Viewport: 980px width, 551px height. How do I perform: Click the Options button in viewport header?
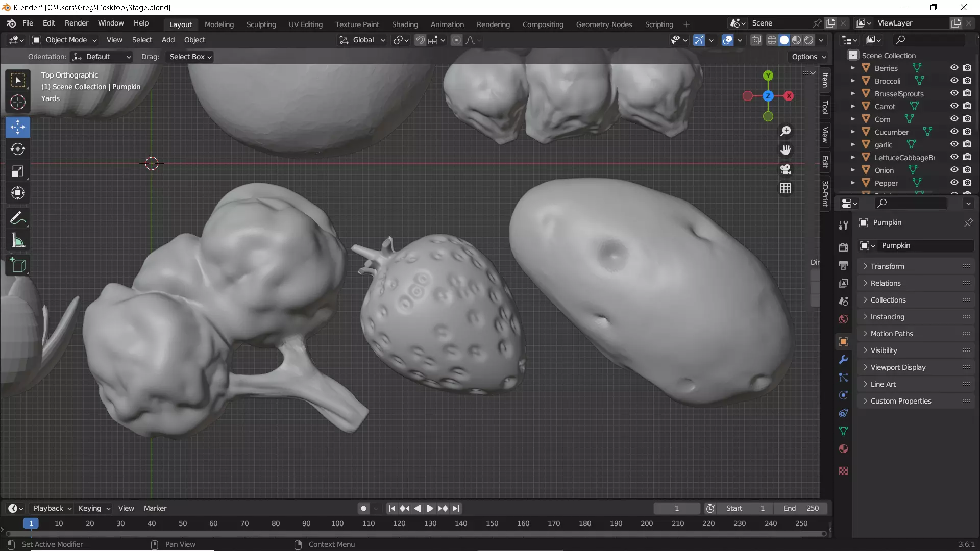pos(808,57)
